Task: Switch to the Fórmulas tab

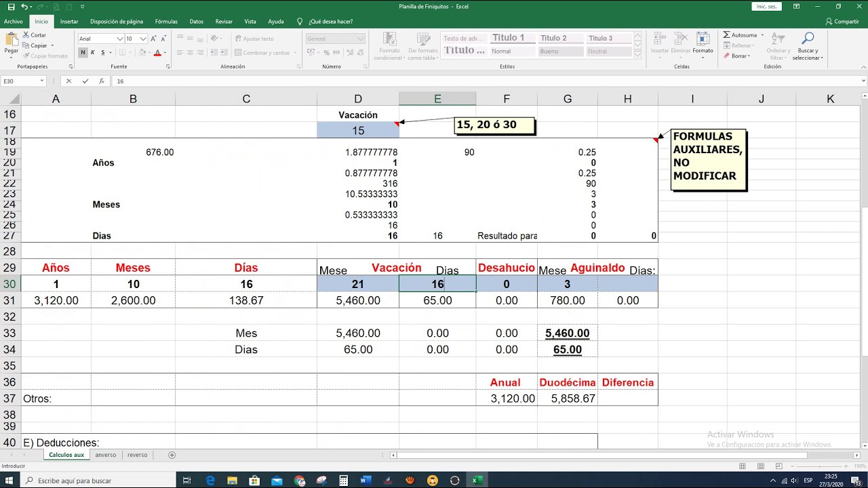Action: [166, 21]
